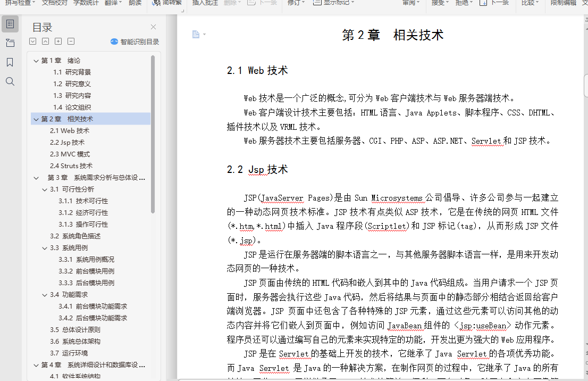The width and height of the screenshot is (588, 381).
Task: Collapse the 3.4 功能需求 chevron
Action: pyautogui.click(x=45, y=295)
